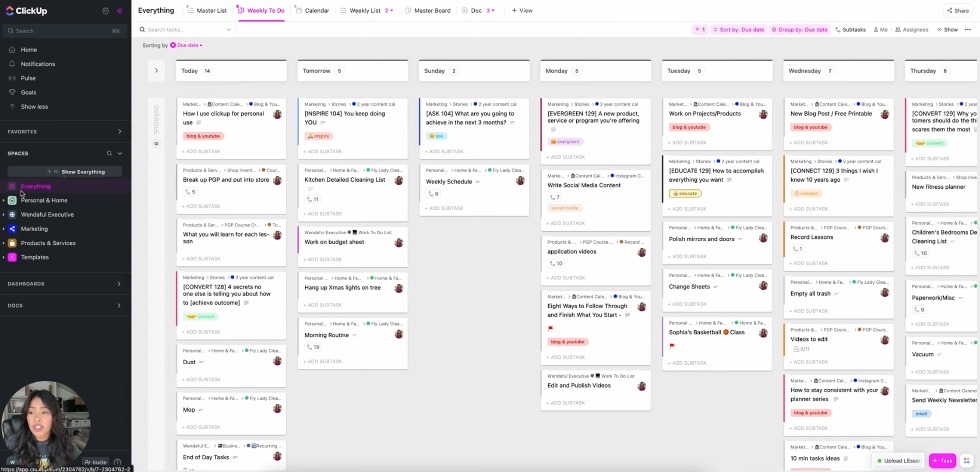Click the red priority flag on Eight Ways card
This screenshot has height=472, width=980.
pyautogui.click(x=551, y=329)
